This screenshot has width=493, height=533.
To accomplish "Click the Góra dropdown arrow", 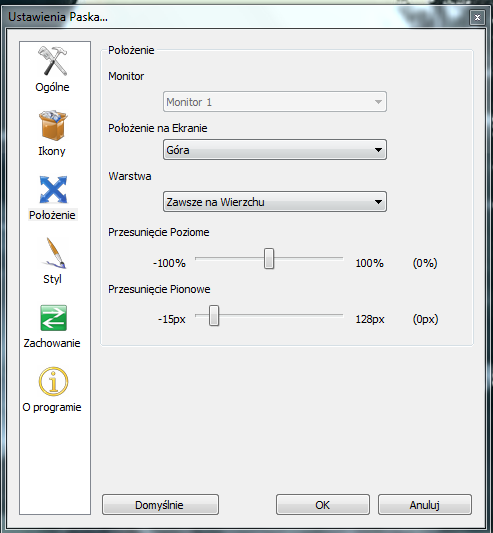I will pyautogui.click(x=378, y=150).
